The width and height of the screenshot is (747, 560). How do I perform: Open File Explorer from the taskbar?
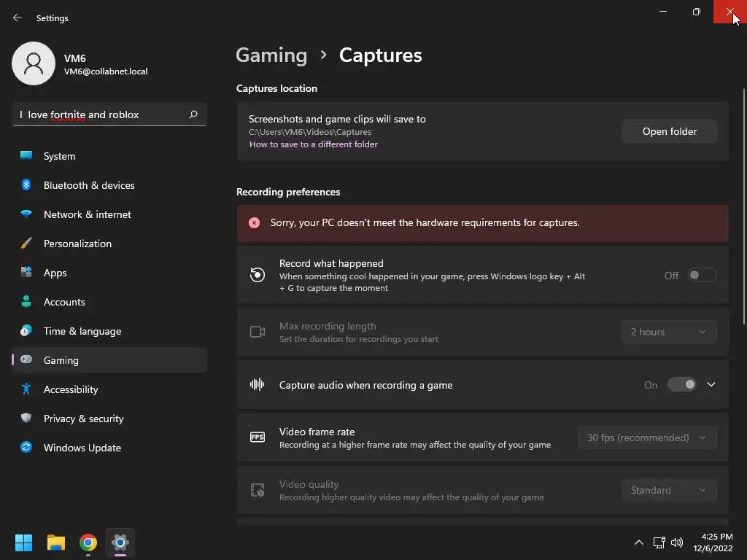click(56, 542)
